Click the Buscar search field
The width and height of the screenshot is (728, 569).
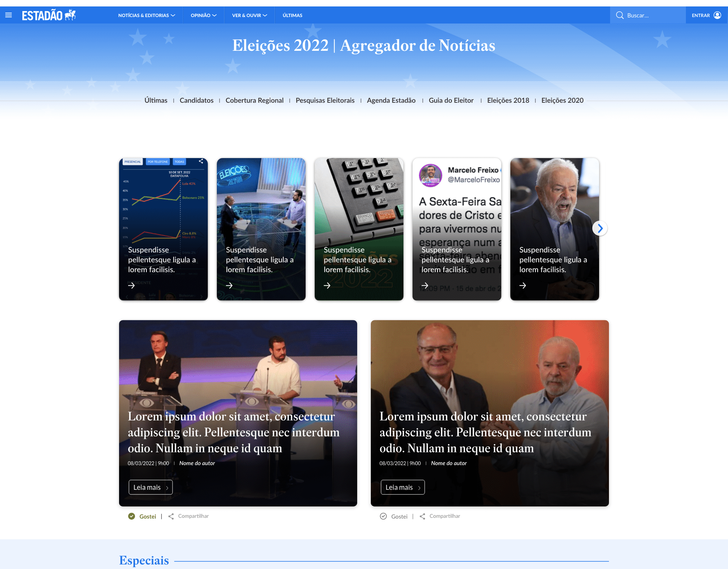648,15
